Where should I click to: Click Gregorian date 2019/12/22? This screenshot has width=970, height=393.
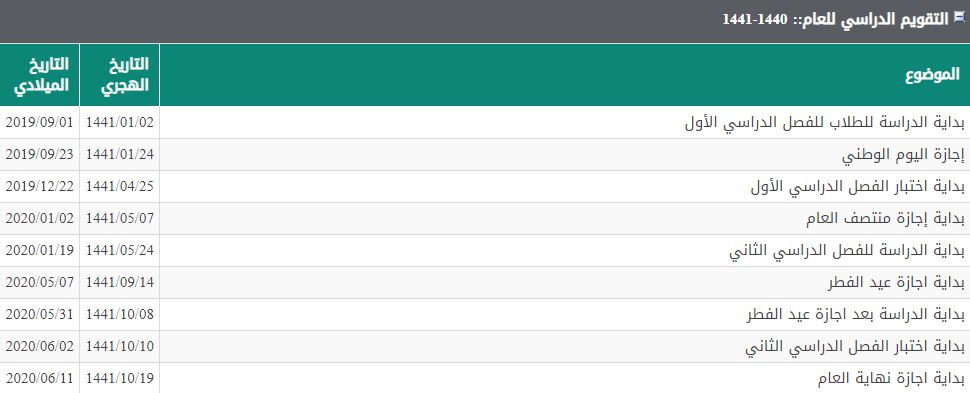(40, 187)
